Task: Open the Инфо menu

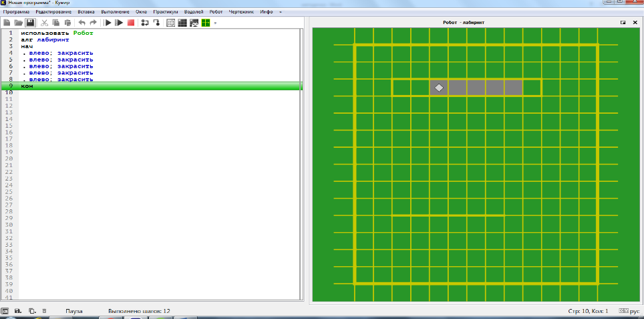Action: point(266,12)
